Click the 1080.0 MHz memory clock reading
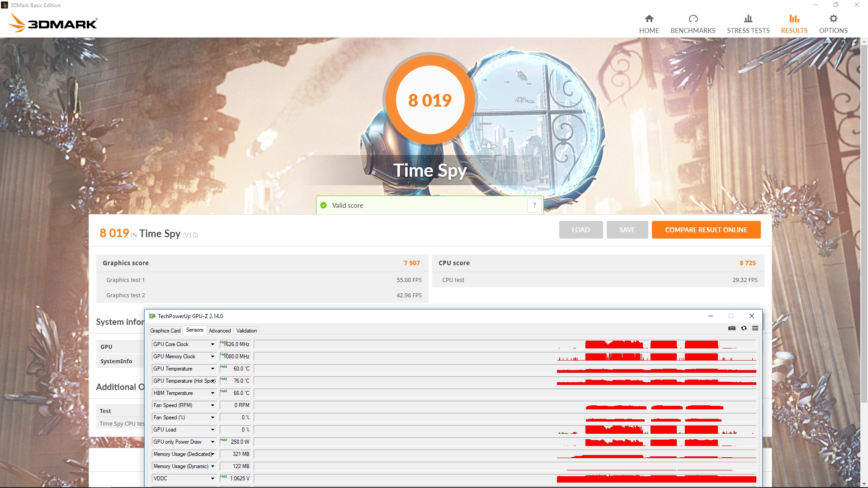This screenshot has width=868, height=488. 235,357
